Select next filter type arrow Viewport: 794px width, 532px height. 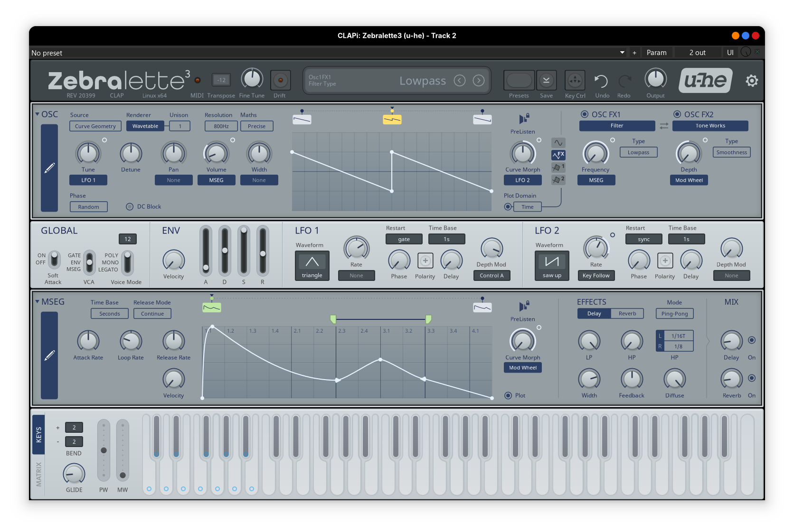479,81
